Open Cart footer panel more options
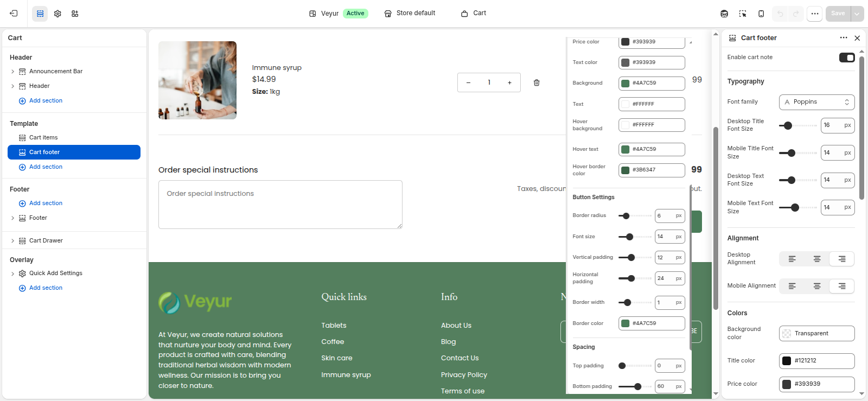Screen dimensions: 868x401 [x=844, y=38]
